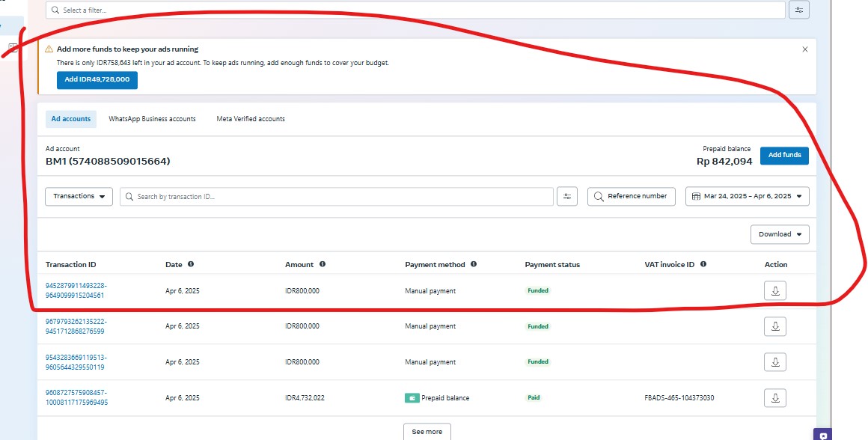Select the Ad accounts tab
Viewport: 868px width, 440px height.
pos(71,119)
